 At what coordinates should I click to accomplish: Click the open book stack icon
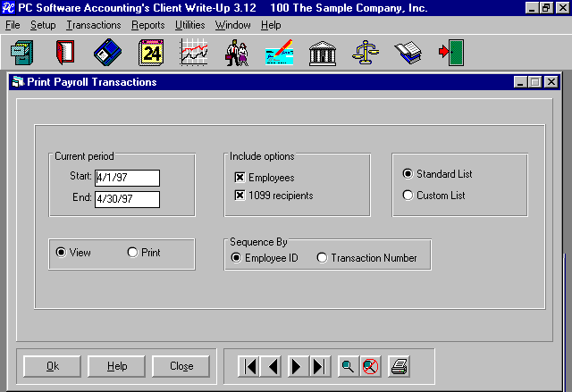tap(408, 53)
